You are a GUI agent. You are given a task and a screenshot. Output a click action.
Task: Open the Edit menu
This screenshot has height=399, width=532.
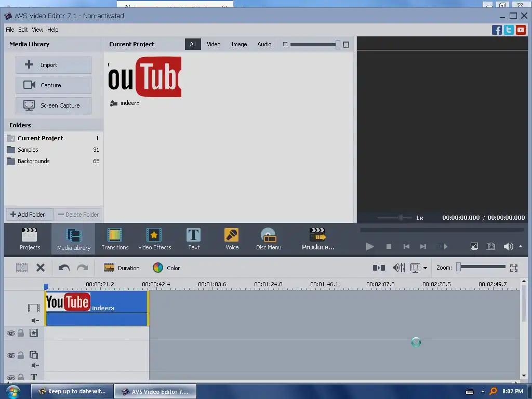(23, 30)
